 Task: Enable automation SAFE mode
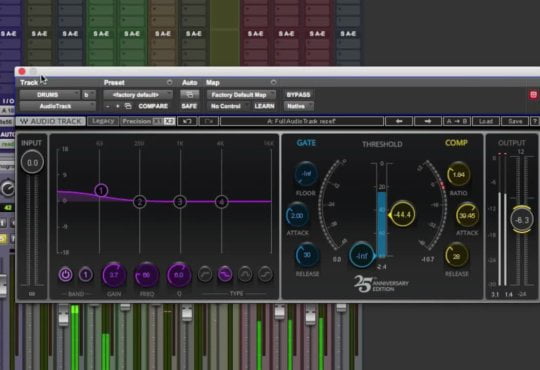point(189,106)
